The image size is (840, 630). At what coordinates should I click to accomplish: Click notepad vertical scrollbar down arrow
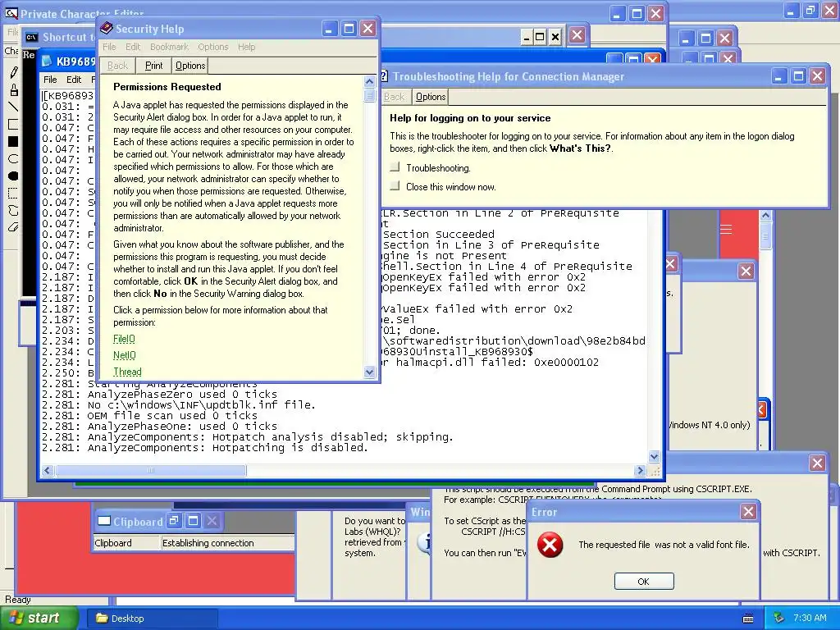(654, 457)
